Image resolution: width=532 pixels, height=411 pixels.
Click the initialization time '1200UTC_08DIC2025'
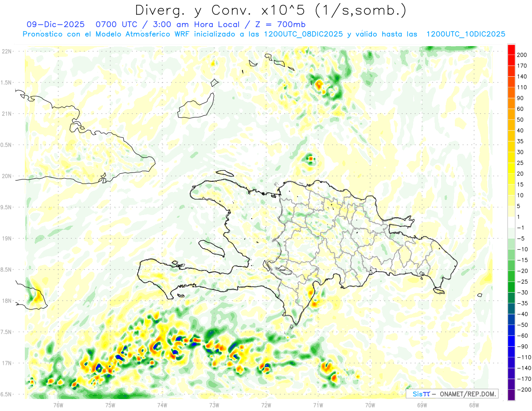tap(303, 34)
